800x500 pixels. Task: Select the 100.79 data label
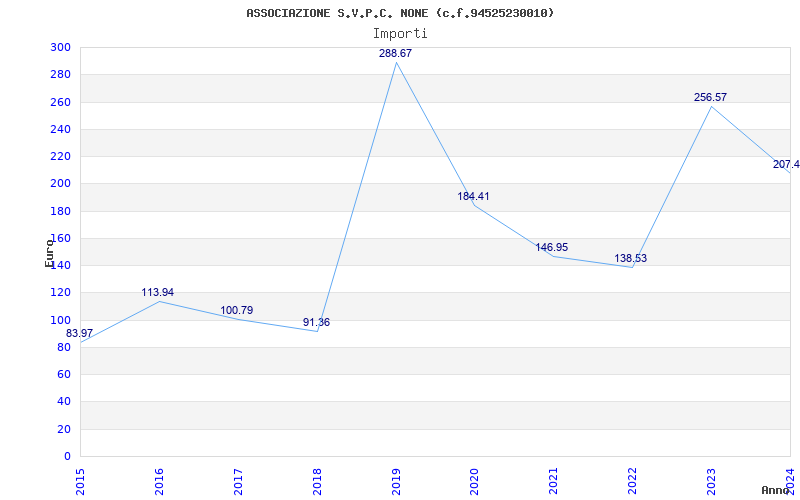(237, 310)
